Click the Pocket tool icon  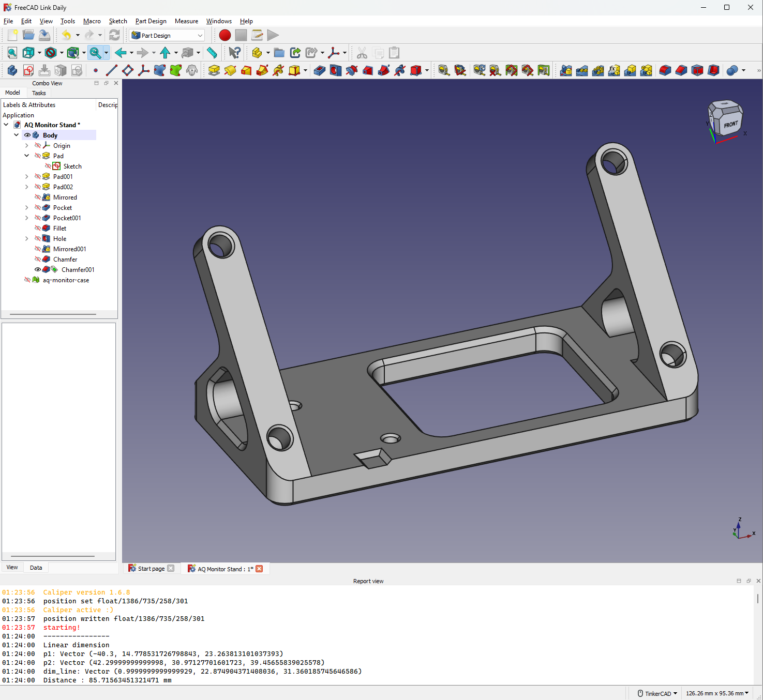[x=320, y=70]
